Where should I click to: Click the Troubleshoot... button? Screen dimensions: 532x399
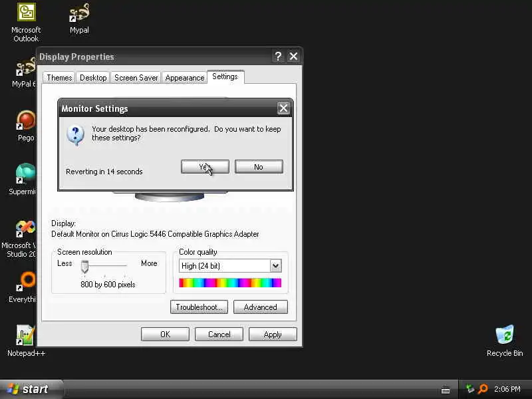point(199,307)
